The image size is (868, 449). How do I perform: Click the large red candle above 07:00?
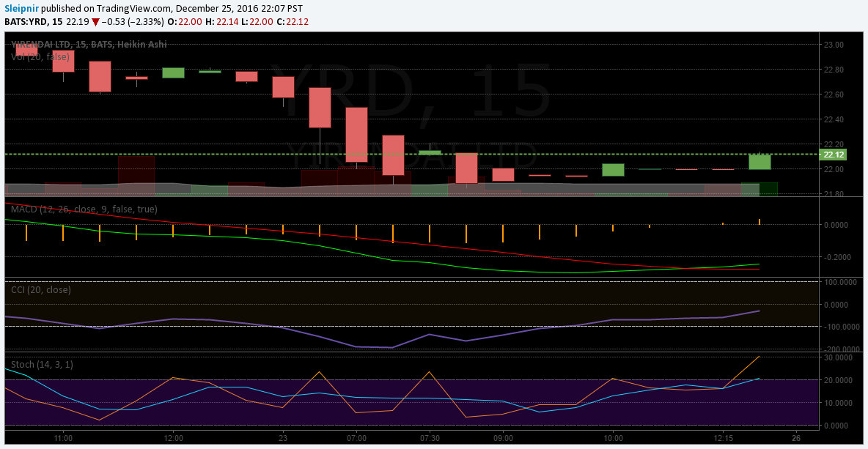point(356,134)
